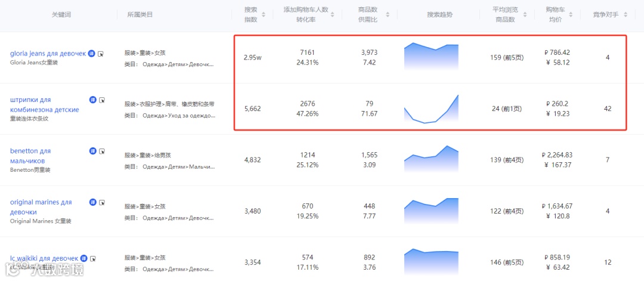Image resolution: width=644 pixels, height=281 pixels.
Task: Click cart price ₽ 858.19
Action: coord(557,258)
